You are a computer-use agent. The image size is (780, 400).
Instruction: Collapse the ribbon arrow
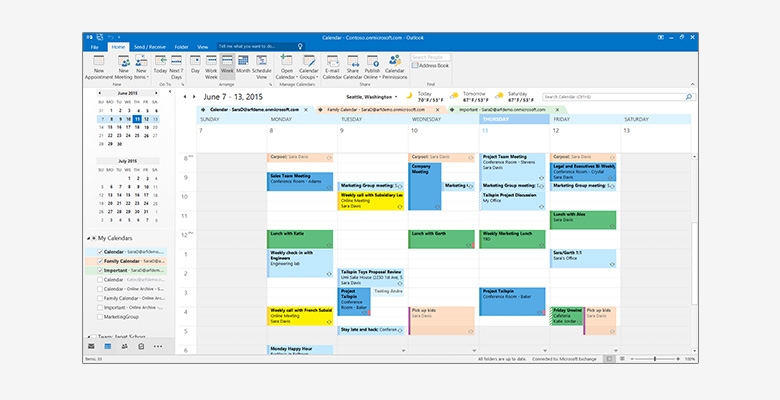[692, 85]
